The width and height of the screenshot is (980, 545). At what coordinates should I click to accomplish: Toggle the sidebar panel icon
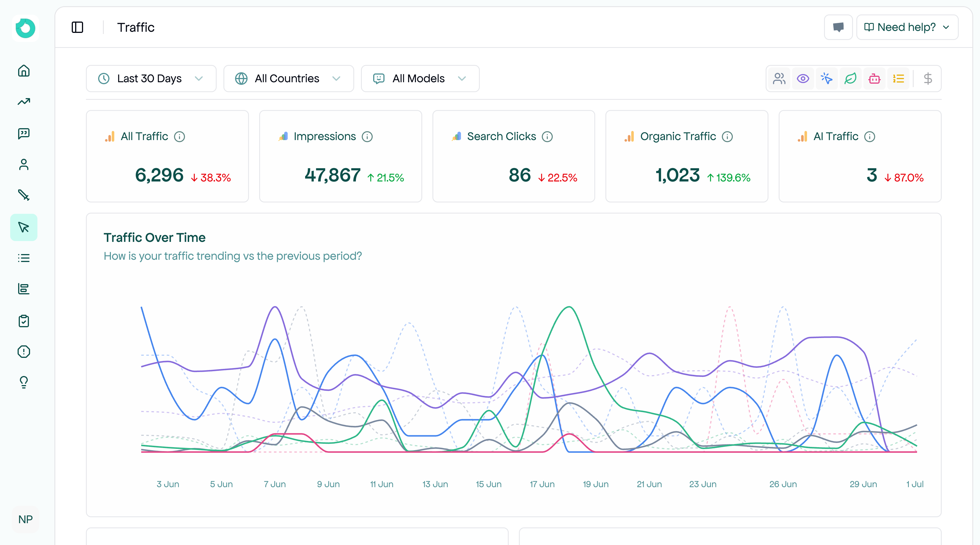click(x=77, y=28)
